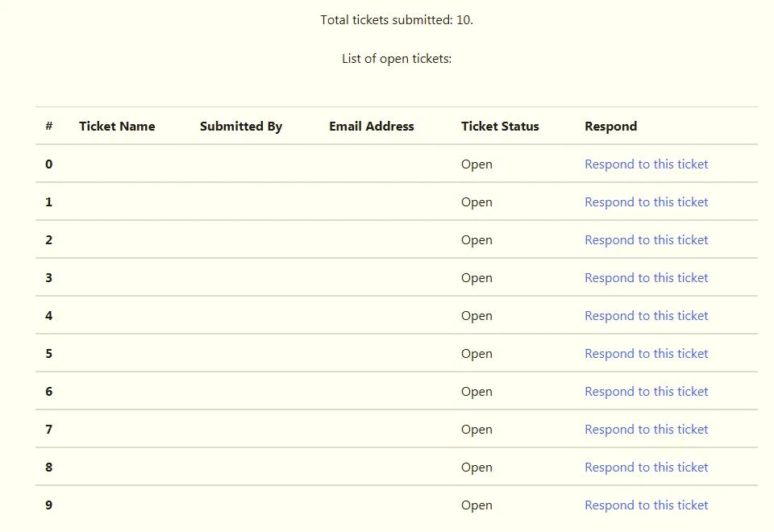Click the Submitted By column header
This screenshot has width=774, height=532.
click(241, 127)
